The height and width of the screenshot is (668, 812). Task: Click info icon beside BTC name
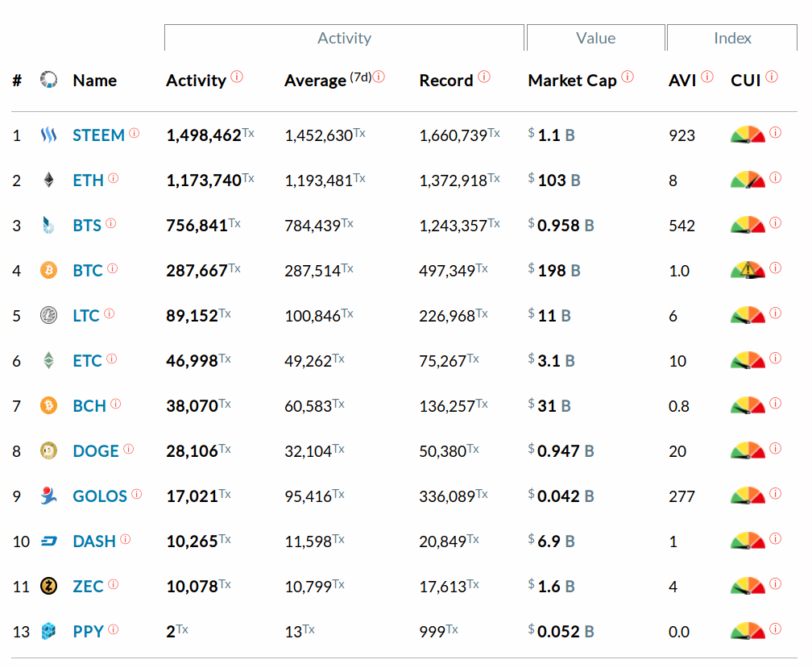(x=113, y=268)
